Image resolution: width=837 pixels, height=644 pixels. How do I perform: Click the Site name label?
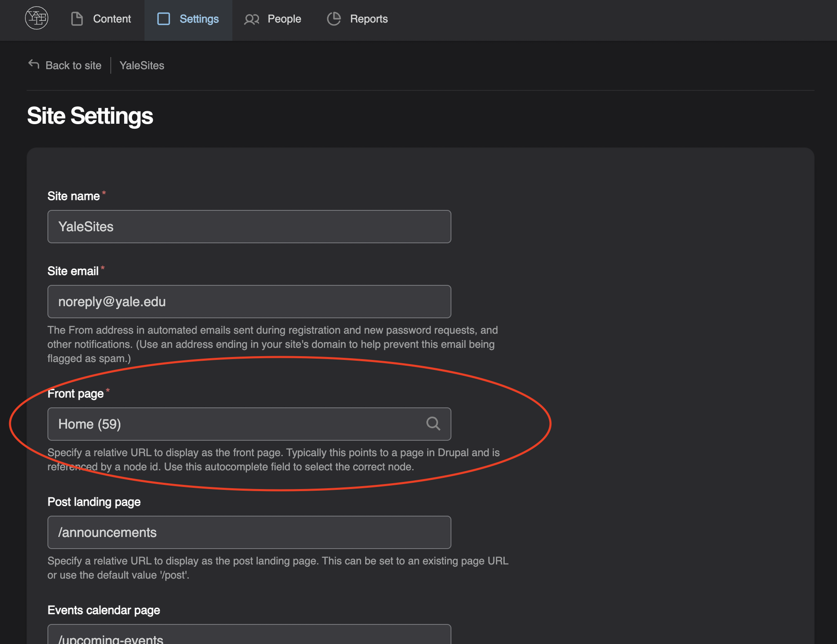[x=74, y=196]
